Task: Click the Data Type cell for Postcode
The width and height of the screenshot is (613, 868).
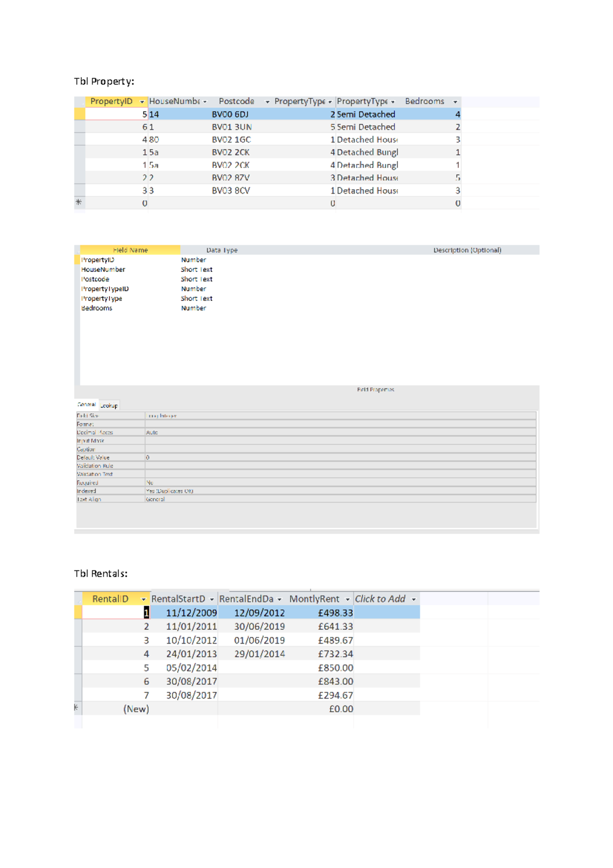Action: point(197,279)
